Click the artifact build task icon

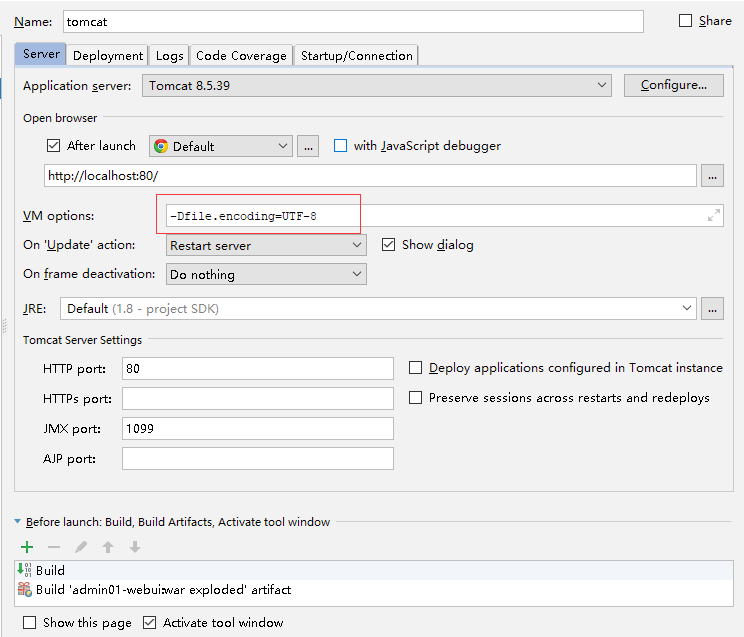point(25,589)
